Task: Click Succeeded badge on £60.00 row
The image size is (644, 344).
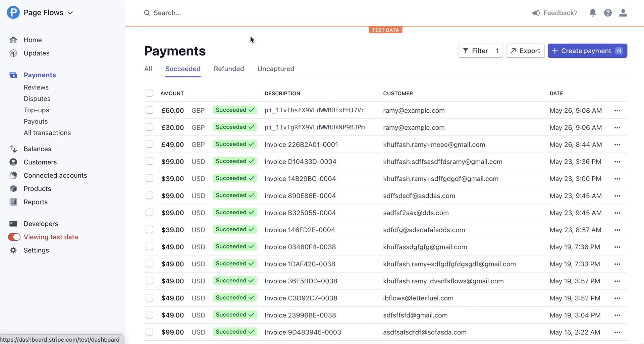Action: (x=235, y=110)
